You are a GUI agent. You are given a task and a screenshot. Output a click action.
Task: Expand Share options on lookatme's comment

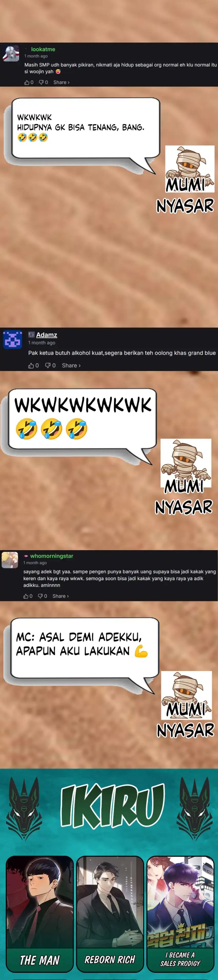pyautogui.click(x=61, y=82)
